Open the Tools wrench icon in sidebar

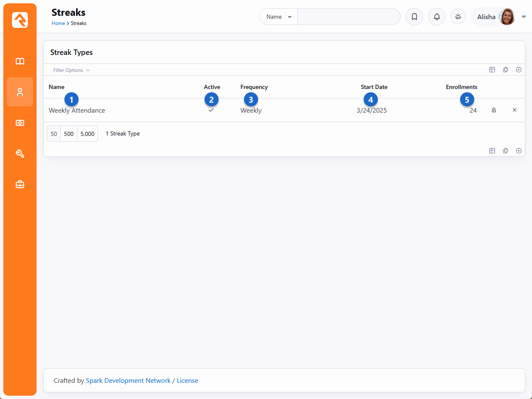[x=20, y=153]
